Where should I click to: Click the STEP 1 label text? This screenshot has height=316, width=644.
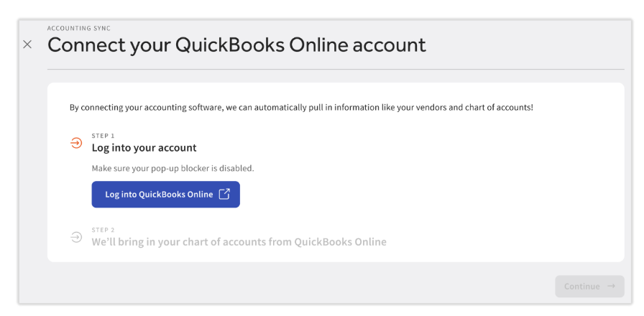[103, 136]
